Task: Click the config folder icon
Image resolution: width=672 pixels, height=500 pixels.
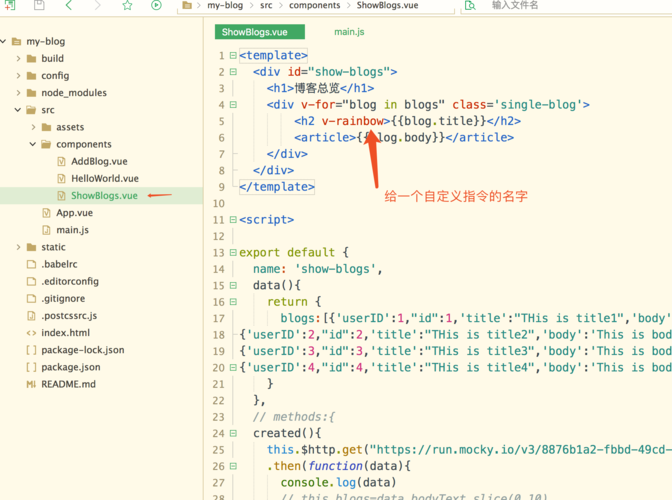Action: tap(31, 75)
